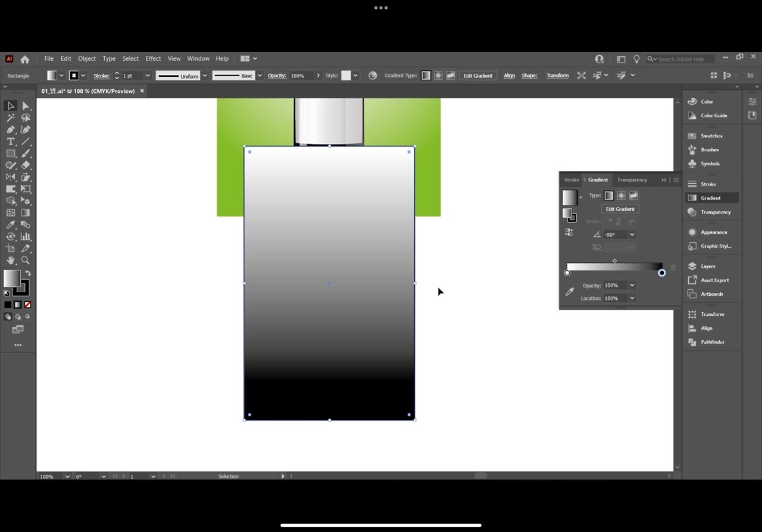This screenshot has width=762, height=532.
Task: Open the Swatches panel from the dock
Action: [712, 136]
